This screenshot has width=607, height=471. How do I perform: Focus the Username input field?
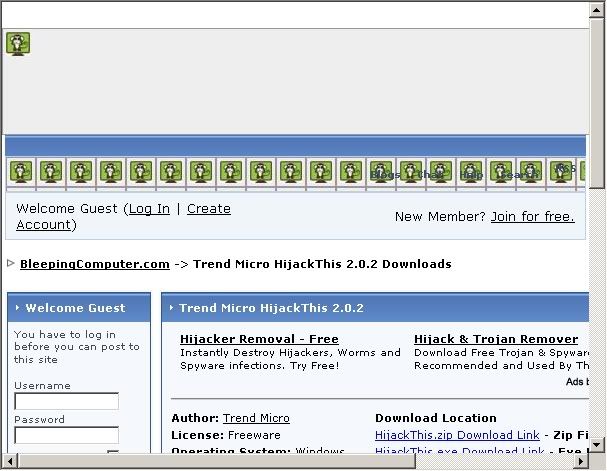pos(66,401)
